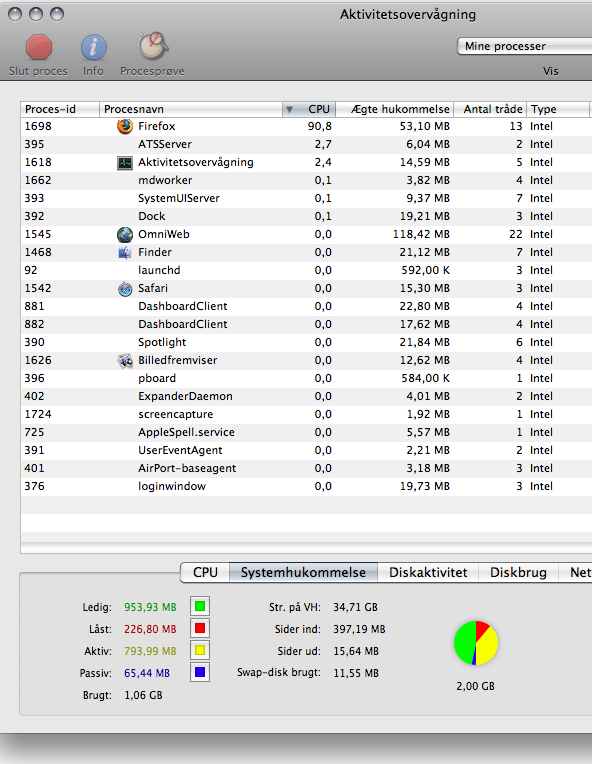Click the memory usage pie chart
This screenshot has width=592, height=764.
click(x=476, y=643)
